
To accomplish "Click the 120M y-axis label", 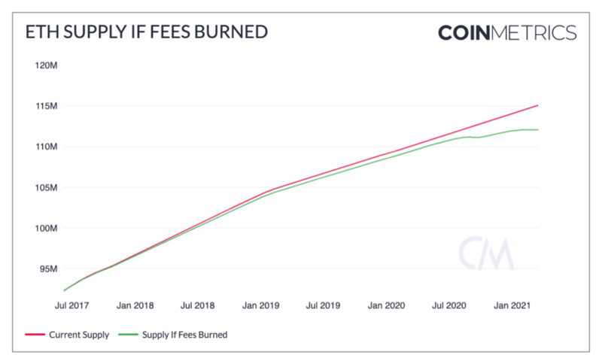I will tap(46, 65).
